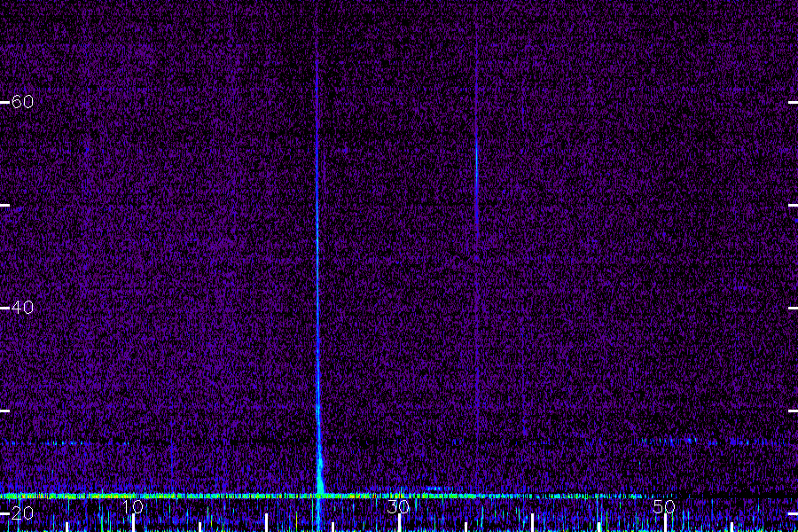Click the "40" label on the vertical axis
Screen dimensions: 798x532
coord(22,308)
